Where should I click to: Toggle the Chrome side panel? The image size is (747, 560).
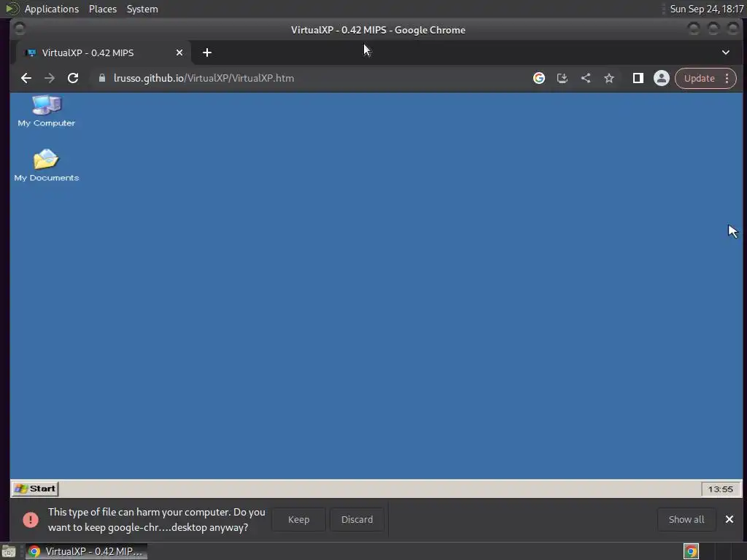(638, 78)
